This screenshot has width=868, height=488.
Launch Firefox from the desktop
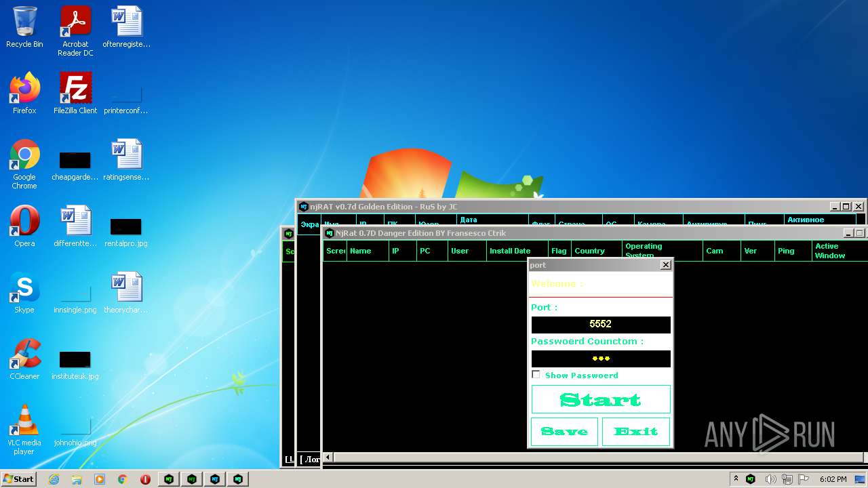click(x=24, y=94)
